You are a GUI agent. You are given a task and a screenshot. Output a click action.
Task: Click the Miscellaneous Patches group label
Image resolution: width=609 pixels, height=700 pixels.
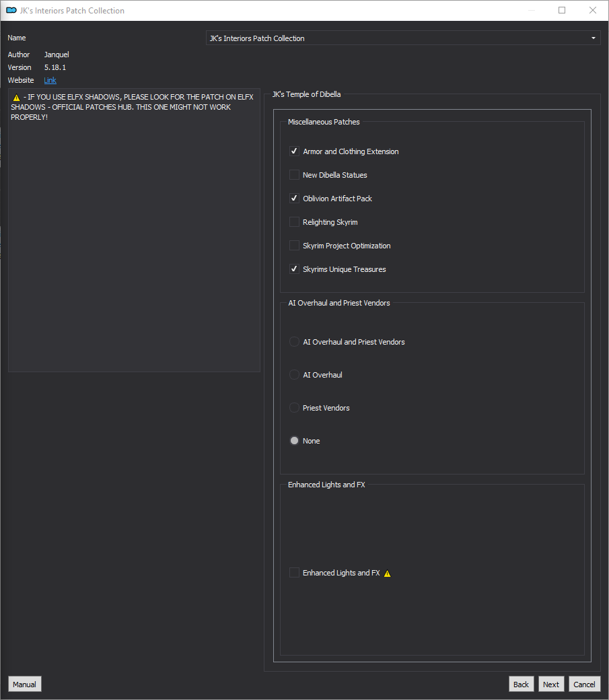coord(324,122)
